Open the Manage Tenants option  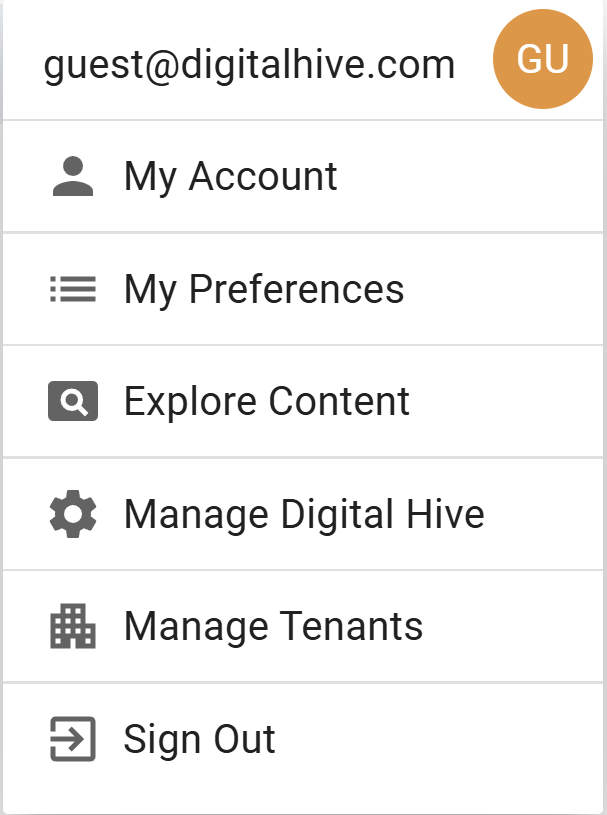pos(303,626)
